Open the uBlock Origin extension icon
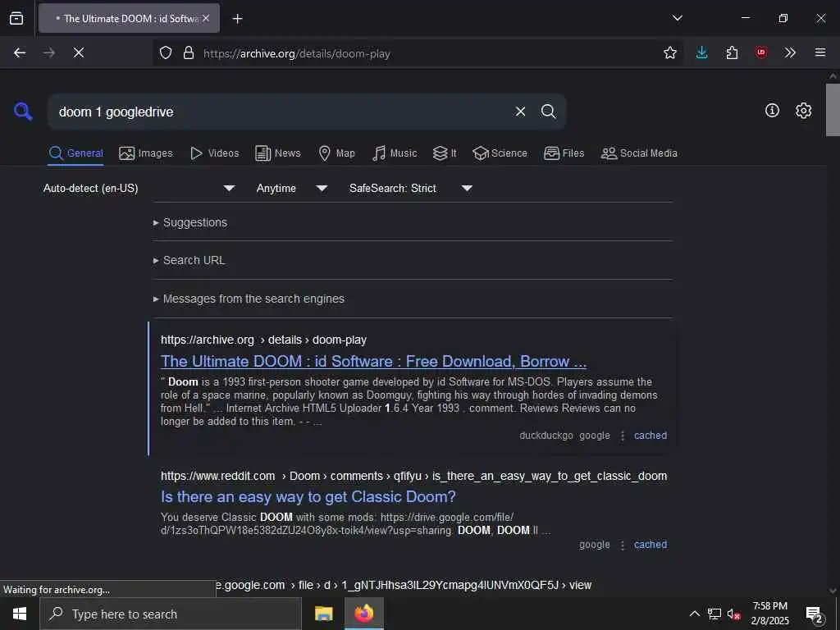Image resolution: width=840 pixels, height=630 pixels. click(761, 52)
